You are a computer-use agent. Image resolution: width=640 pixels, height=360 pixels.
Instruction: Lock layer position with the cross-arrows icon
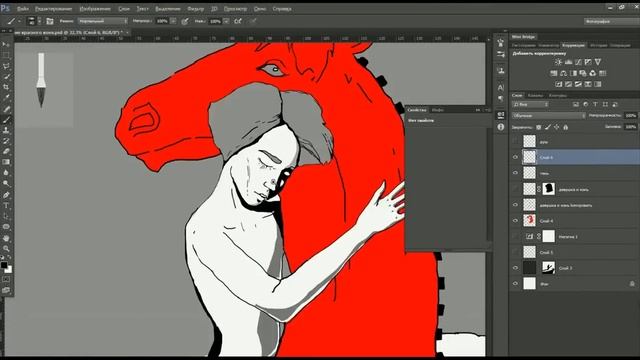tap(556, 127)
